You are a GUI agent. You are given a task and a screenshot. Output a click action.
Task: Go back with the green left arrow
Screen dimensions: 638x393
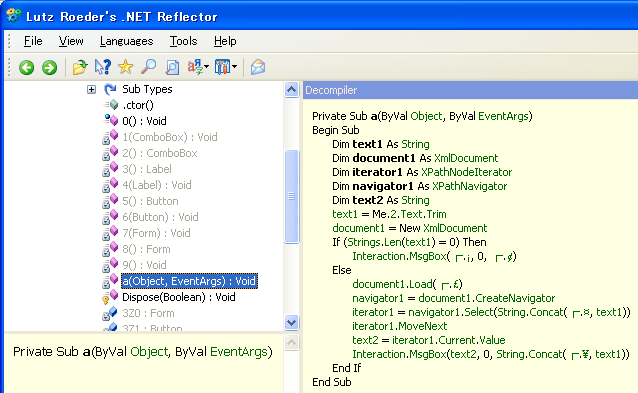point(26,67)
